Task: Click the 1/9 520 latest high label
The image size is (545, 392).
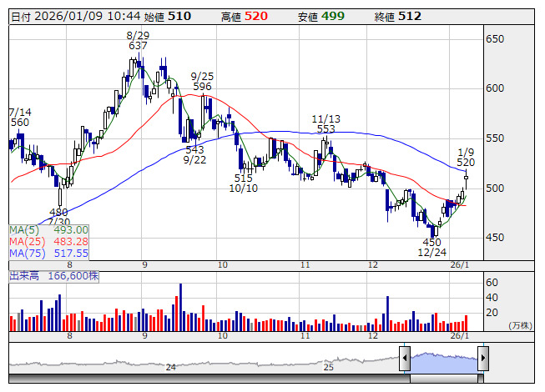Action: pos(466,158)
